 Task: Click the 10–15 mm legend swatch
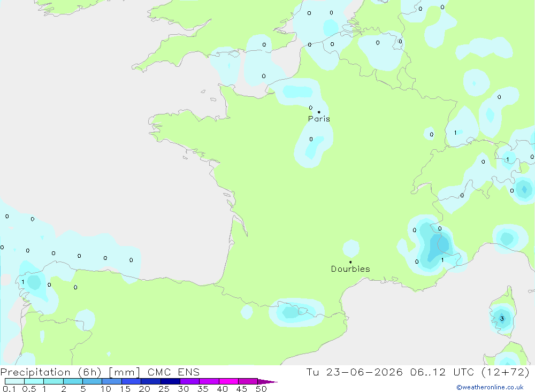(x=112, y=381)
